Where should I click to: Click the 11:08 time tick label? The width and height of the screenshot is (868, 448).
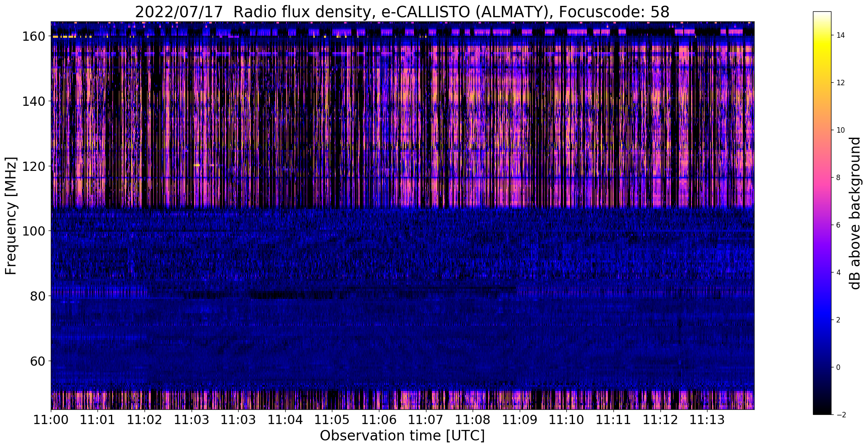(473, 420)
